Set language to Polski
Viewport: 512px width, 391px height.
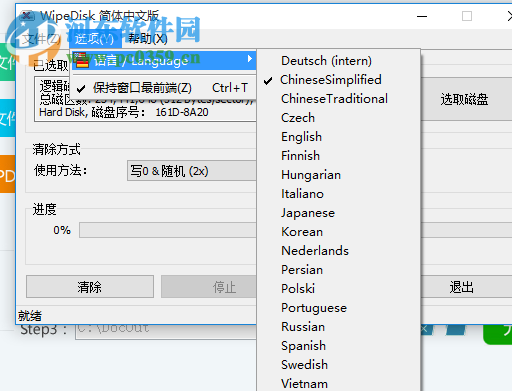[338, 289]
